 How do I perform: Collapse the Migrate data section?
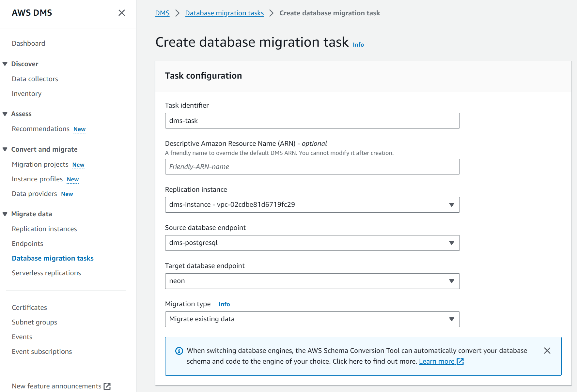point(5,214)
